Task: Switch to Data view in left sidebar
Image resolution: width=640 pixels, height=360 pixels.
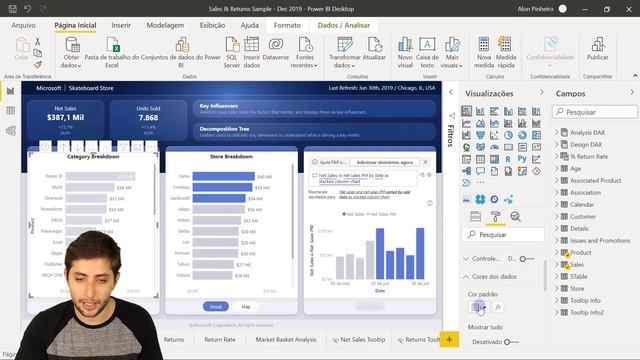Action: tap(11, 111)
